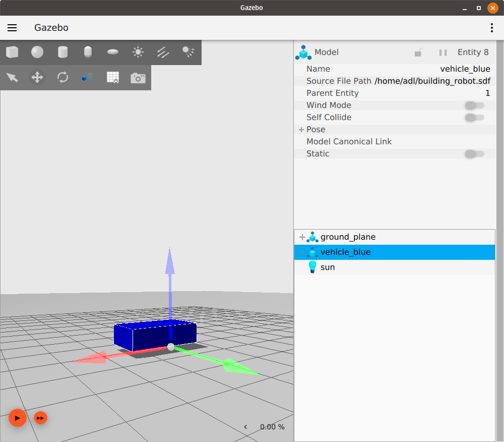Insert a Capsule shape

click(x=88, y=52)
